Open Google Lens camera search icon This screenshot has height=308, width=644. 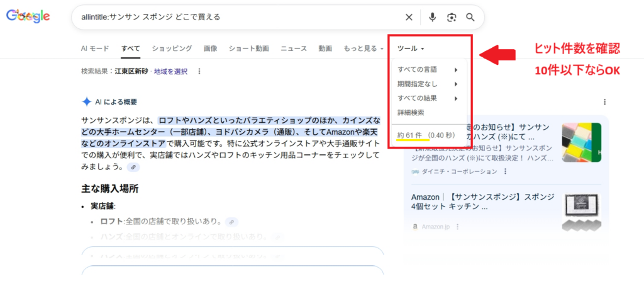pos(451,17)
